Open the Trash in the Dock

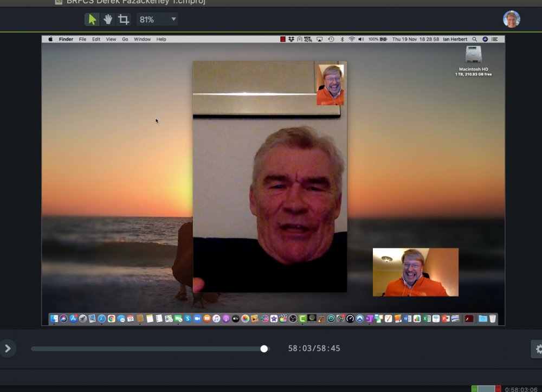[x=492, y=319]
